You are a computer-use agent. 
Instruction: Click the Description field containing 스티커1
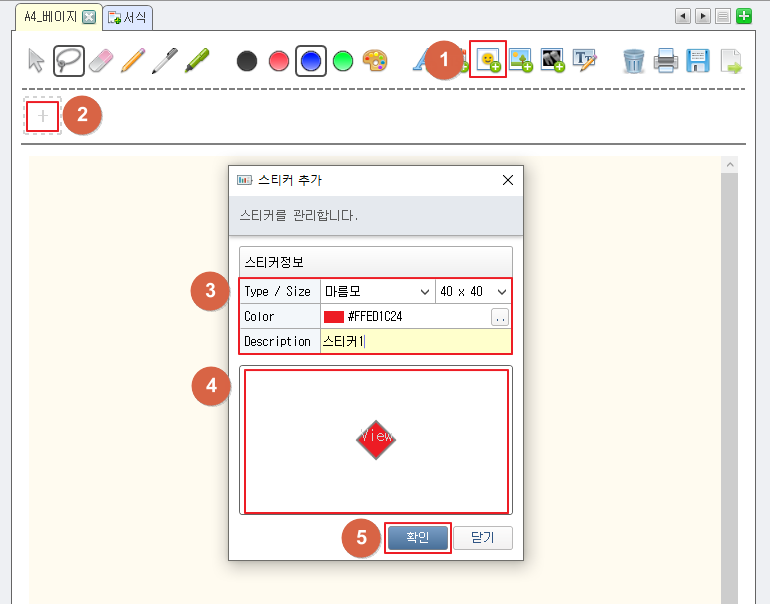(415, 341)
